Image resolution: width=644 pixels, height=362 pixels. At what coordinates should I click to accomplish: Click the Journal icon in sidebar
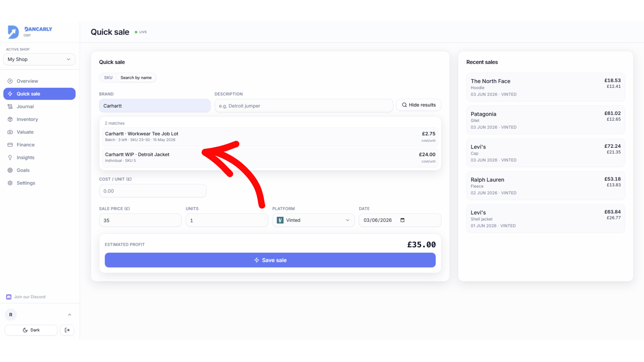pos(10,107)
